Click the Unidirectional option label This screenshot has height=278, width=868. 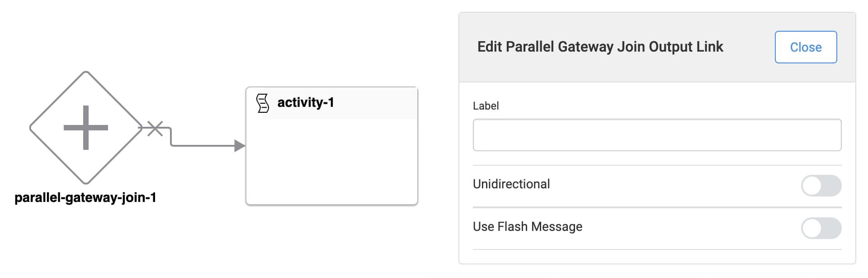(x=511, y=184)
